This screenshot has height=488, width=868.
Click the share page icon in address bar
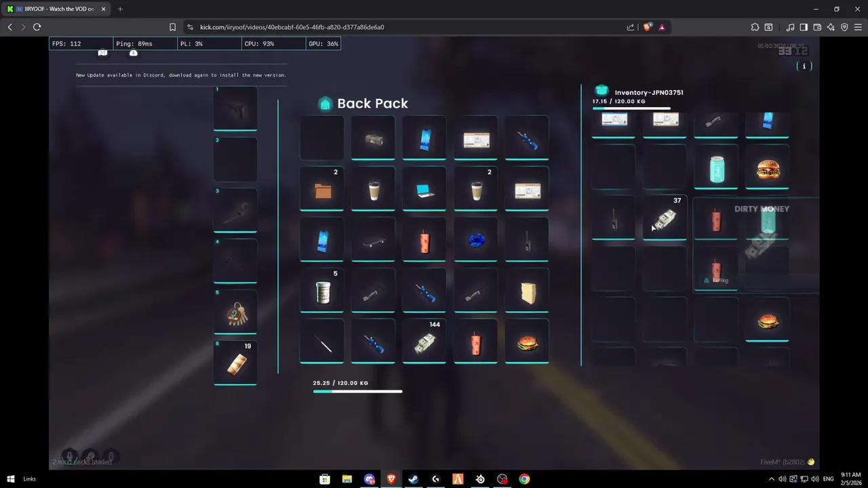tap(631, 27)
